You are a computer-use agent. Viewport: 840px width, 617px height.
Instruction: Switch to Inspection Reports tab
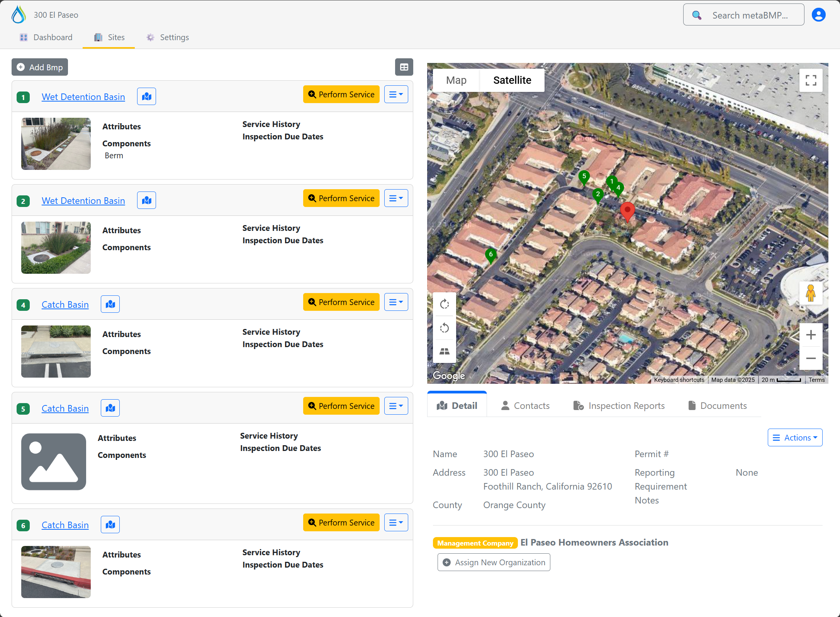(619, 405)
